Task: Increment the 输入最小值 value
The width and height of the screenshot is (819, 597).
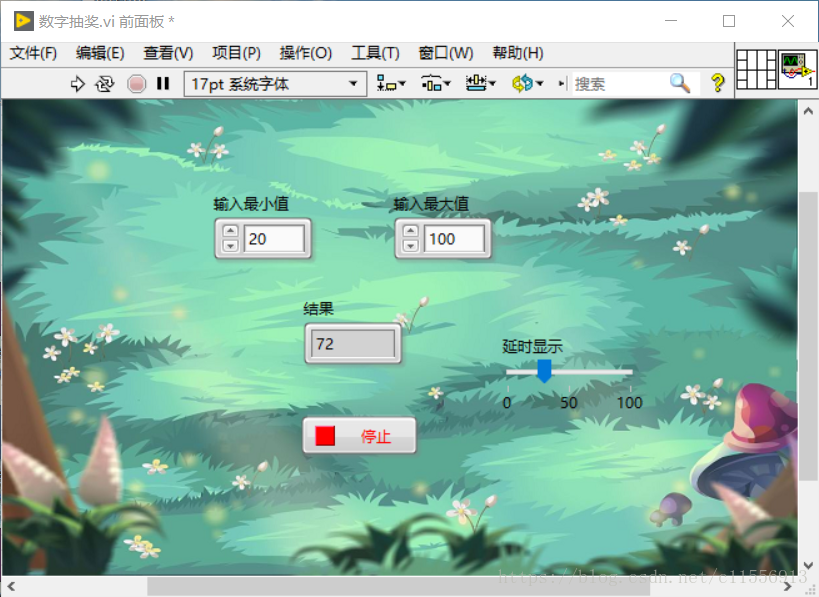Action: tap(230, 231)
